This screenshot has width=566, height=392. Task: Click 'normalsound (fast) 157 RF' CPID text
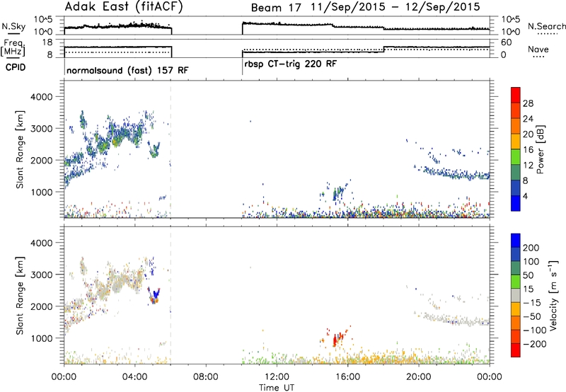[x=127, y=70]
